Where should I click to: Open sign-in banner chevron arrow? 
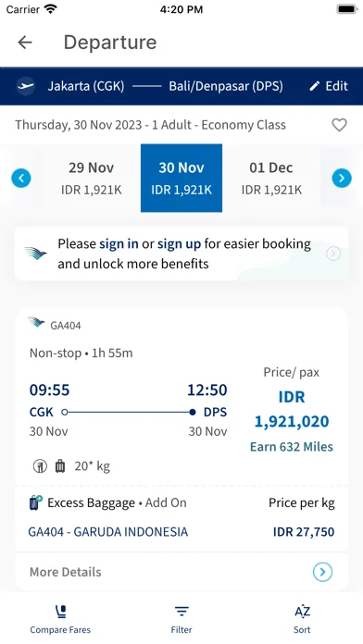click(x=333, y=254)
